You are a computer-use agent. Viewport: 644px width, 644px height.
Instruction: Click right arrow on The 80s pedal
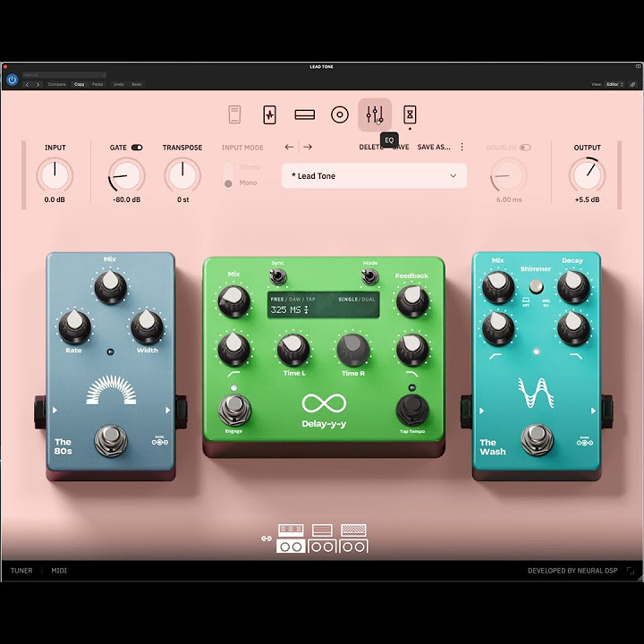click(167, 411)
